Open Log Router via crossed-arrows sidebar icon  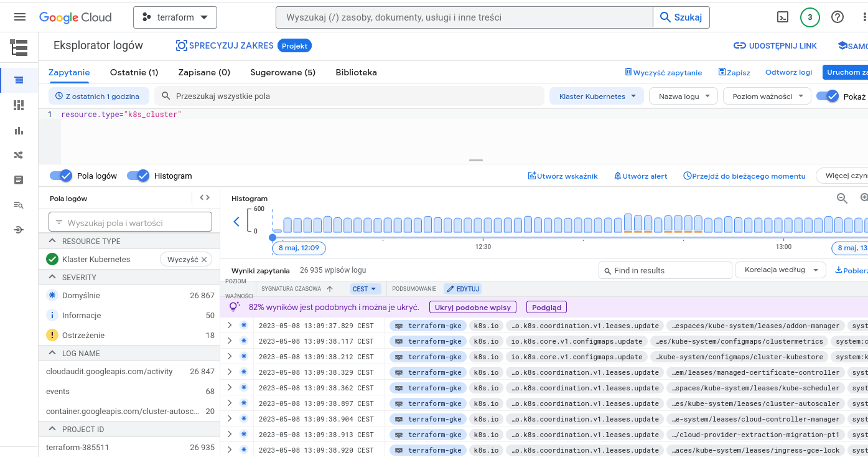pyautogui.click(x=18, y=155)
